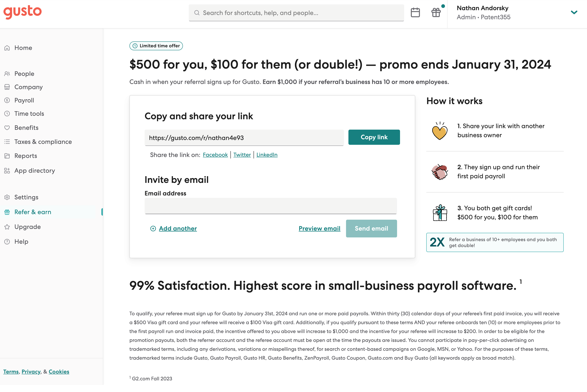Select the email address input field
This screenshot has height=392, width=587.
click(x=271, y=206)
